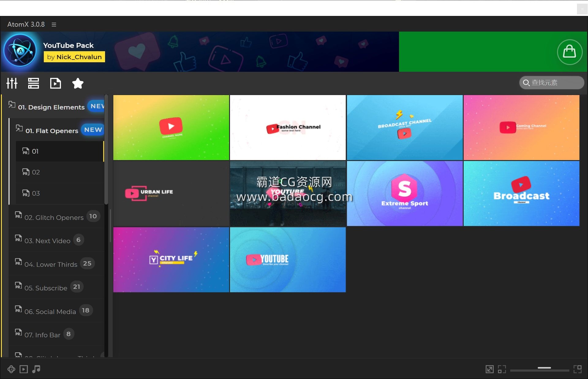This screenshot has height=379, width=588.
Task: Select subfolder 01 under Flat Openers
Action: pos(60,151)
